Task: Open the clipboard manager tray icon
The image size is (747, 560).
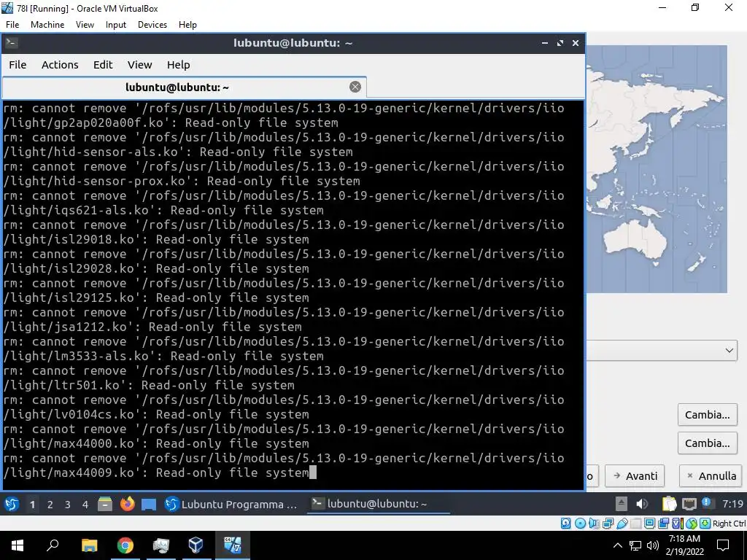Action: (x=670, y=504)
